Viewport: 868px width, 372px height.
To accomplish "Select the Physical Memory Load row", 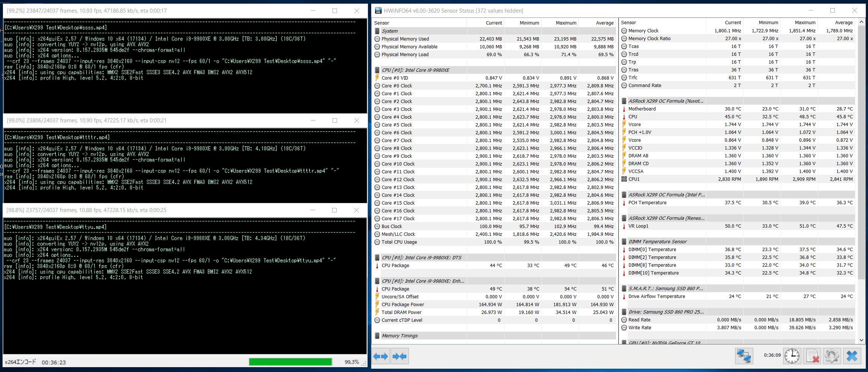I will pyautogui.click(x=494, y=54).
